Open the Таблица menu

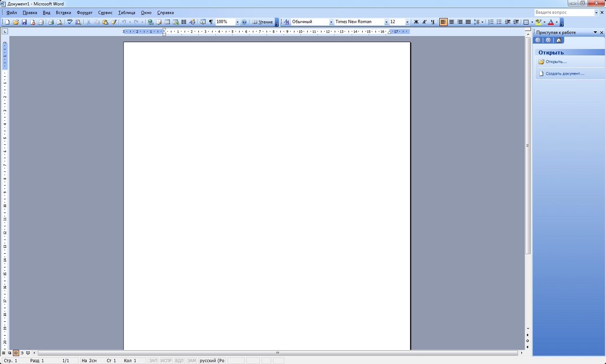click(126, 13)
